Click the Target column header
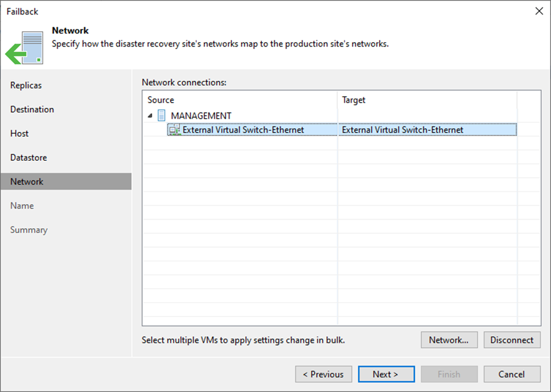This screenshot has width=551, height=392. [354, 100]
